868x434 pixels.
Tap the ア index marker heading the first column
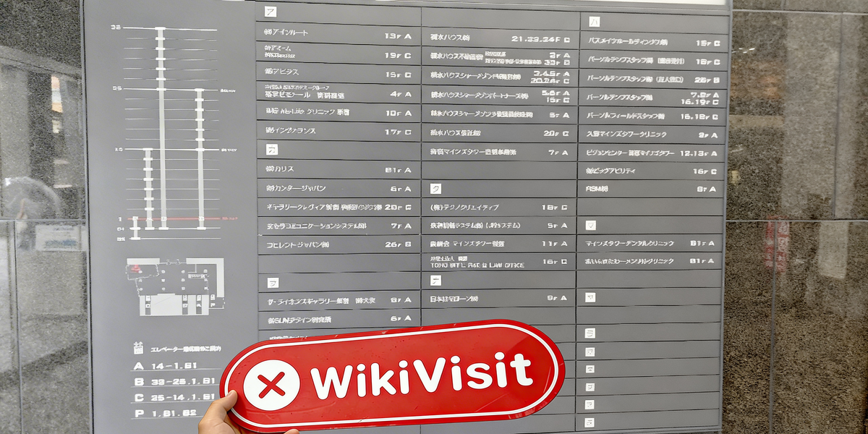271,11
